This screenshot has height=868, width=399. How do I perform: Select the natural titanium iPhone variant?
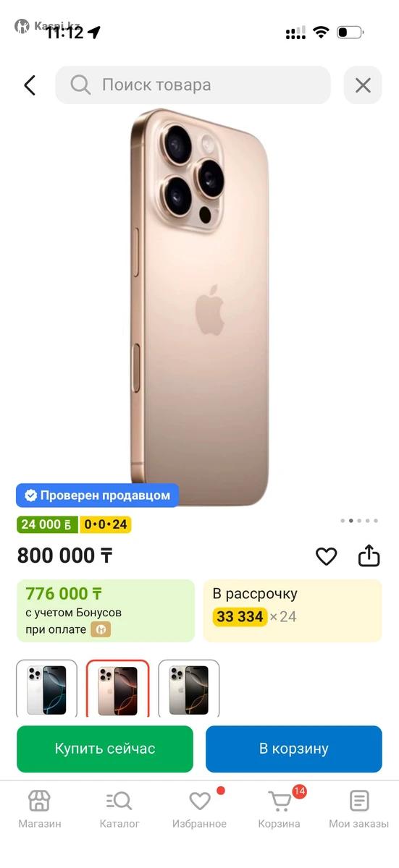point(189,689)
